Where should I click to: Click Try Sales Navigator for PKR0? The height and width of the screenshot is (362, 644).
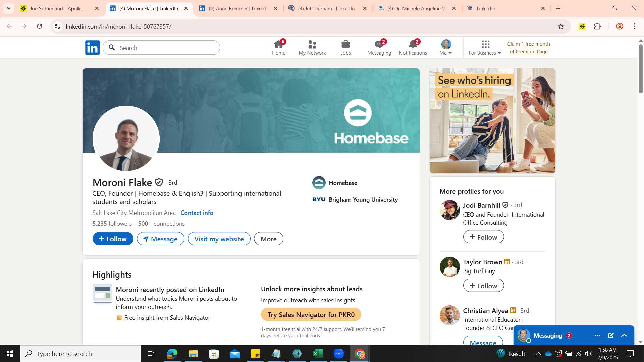(x=311, y=314)
